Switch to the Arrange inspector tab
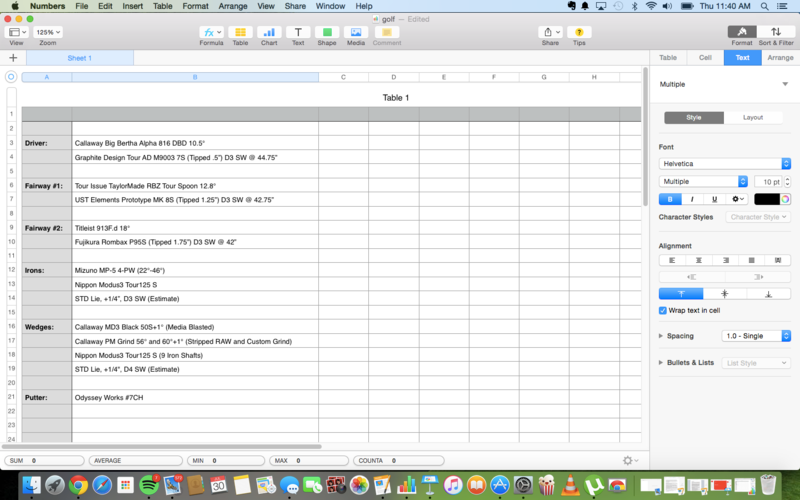Image resolution: width=800 pixels, height=500 pixels. 780,58
